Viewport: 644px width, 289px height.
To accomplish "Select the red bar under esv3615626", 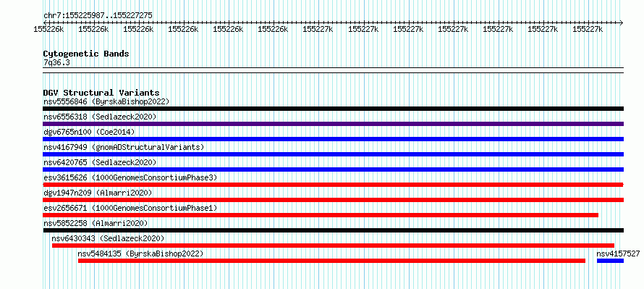I will (x=333, y=185).
